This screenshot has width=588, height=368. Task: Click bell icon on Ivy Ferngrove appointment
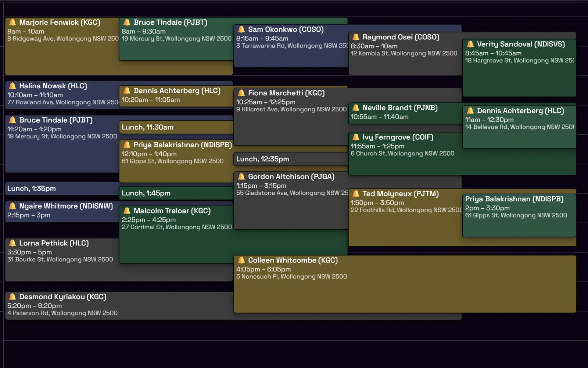point(356,137)
